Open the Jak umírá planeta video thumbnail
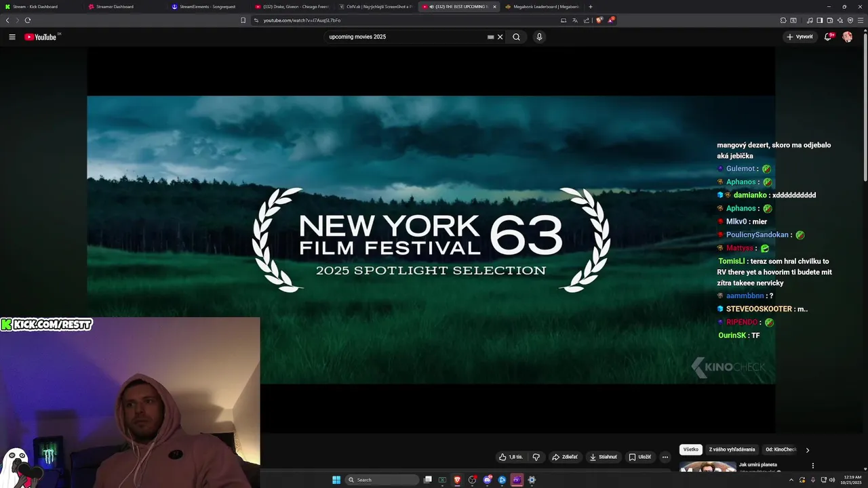This screenshot has height=488, width=868. point(708,467)
